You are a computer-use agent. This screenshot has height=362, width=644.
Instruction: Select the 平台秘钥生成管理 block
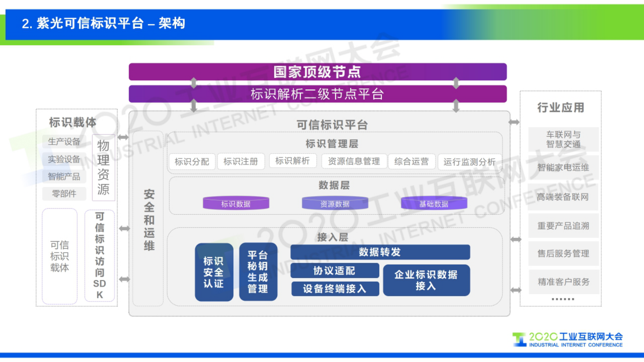(258, 271)
